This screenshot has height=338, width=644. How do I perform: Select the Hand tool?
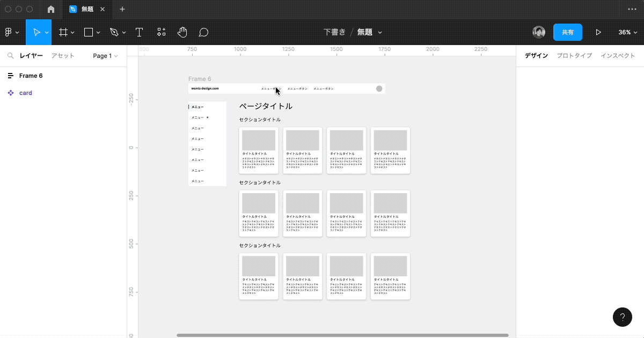[182, 32]
